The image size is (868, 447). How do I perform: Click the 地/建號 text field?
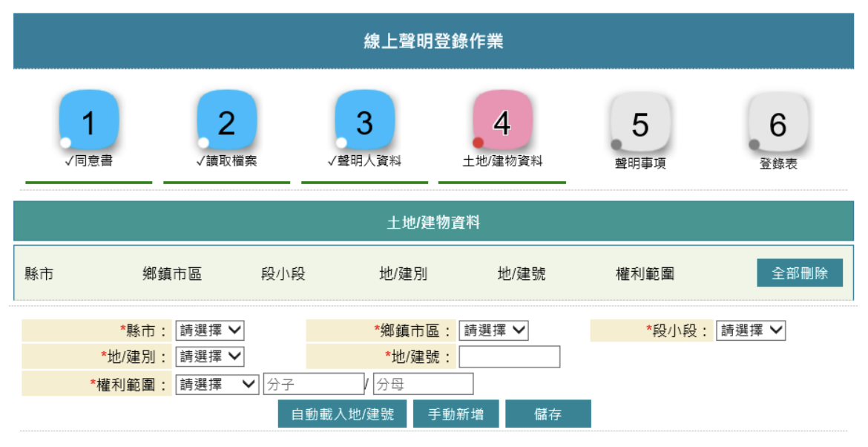tap(509, 357)
